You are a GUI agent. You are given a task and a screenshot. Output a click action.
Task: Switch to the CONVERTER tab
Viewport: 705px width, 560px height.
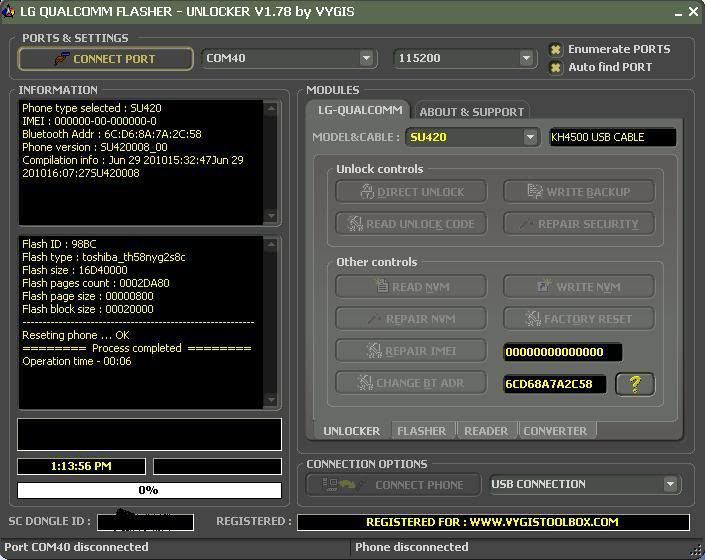[x=557, y=431]
